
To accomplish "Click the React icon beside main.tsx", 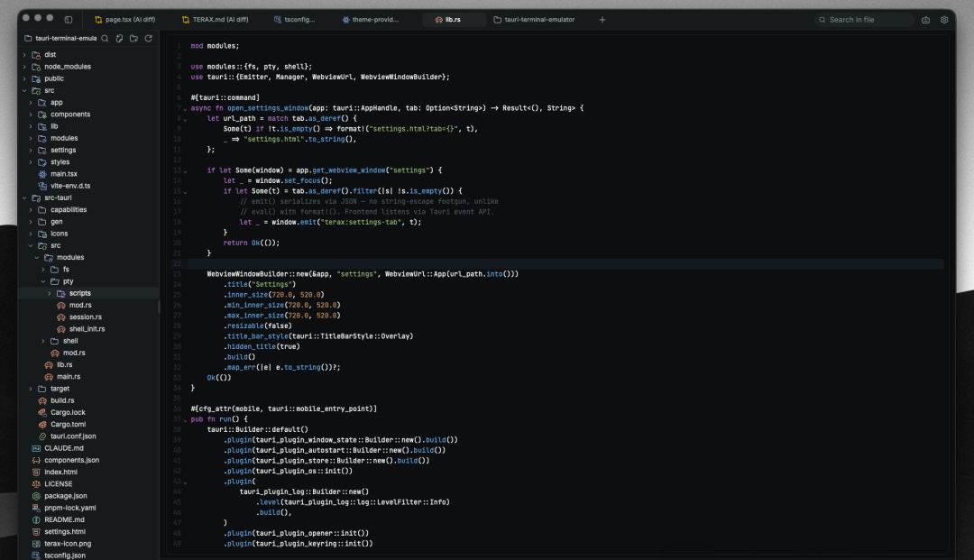I will (42, 174).
